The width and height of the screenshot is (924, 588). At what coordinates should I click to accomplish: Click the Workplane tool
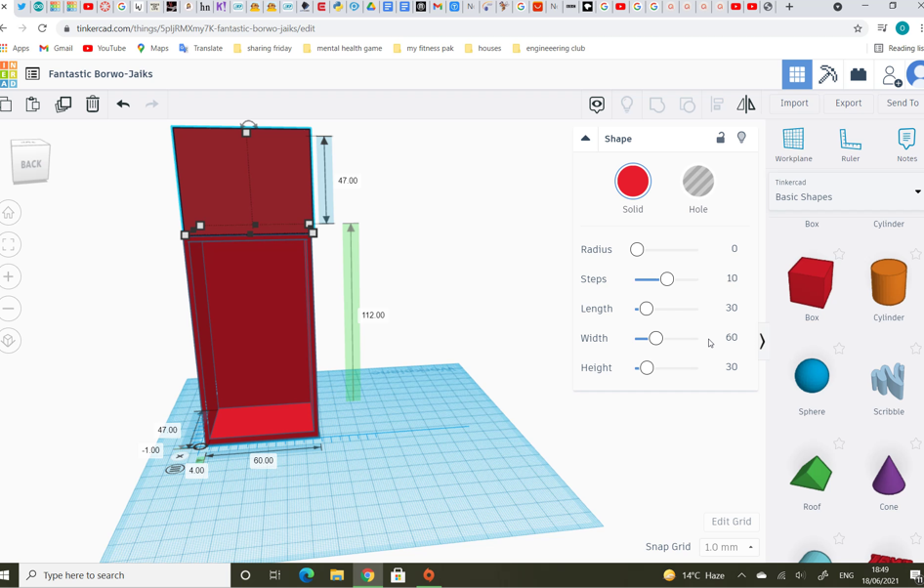click(793, 147)
